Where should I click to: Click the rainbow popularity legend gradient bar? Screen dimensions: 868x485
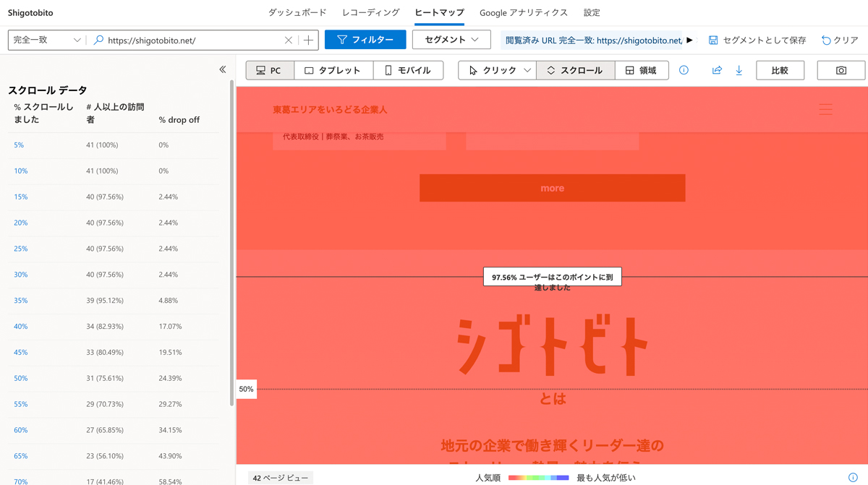538,478
